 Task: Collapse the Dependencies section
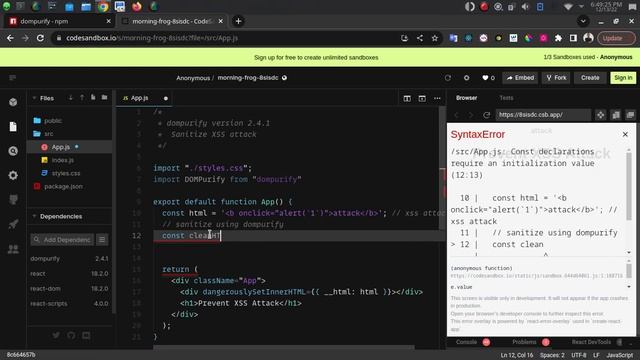pyautogui.click(x=34, y=216)
